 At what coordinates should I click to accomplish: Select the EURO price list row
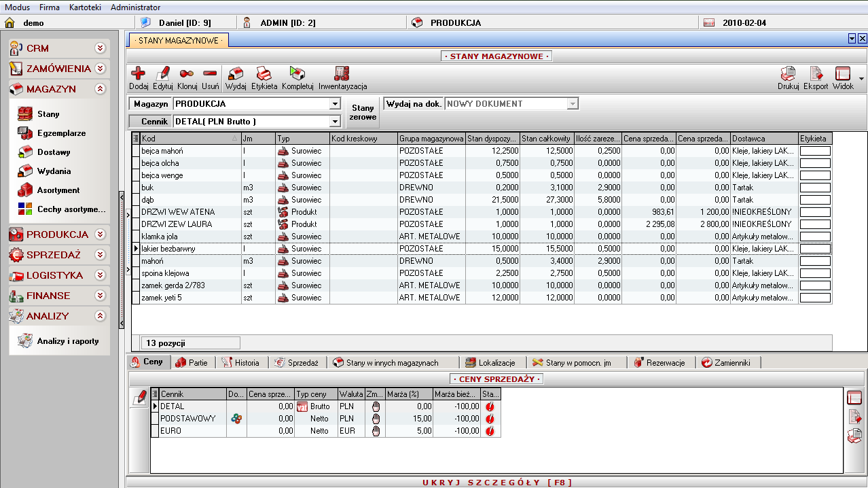coord(325,431)
